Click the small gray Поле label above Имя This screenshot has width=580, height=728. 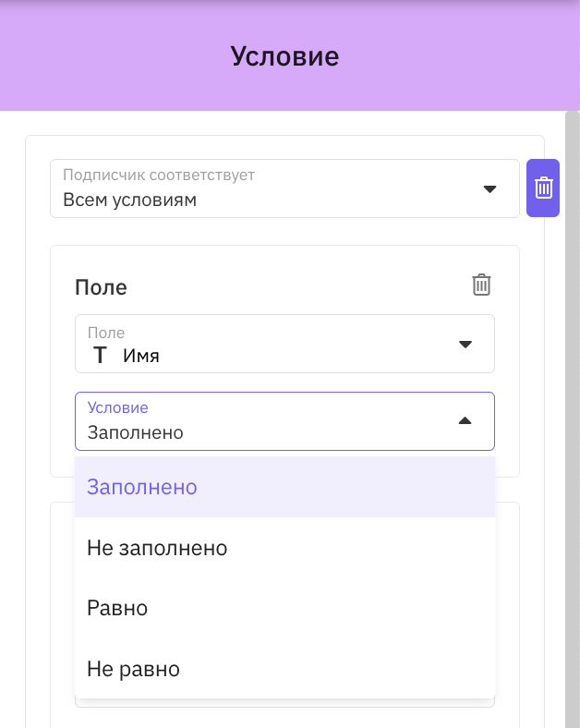tap(106, 333)
